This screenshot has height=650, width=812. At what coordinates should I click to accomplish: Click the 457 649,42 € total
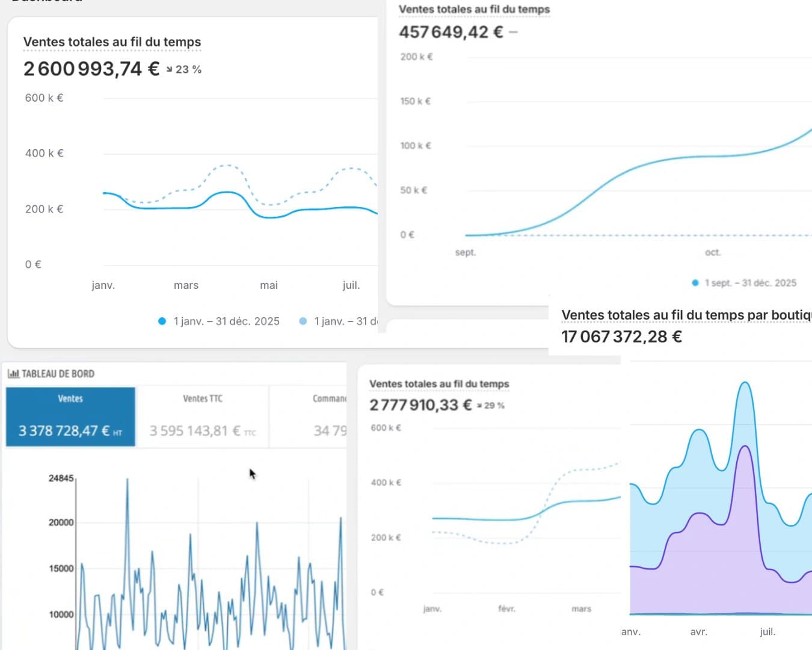coord(451,32)
